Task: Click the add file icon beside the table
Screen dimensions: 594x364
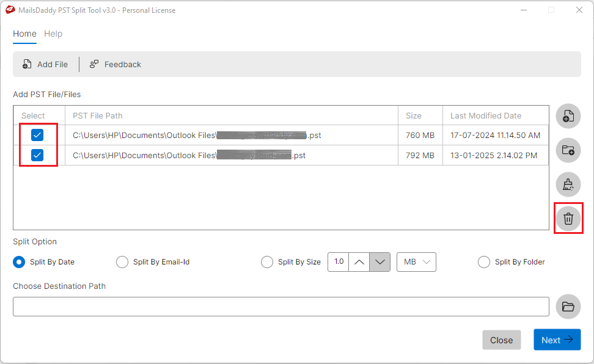Action: (568, 116)
